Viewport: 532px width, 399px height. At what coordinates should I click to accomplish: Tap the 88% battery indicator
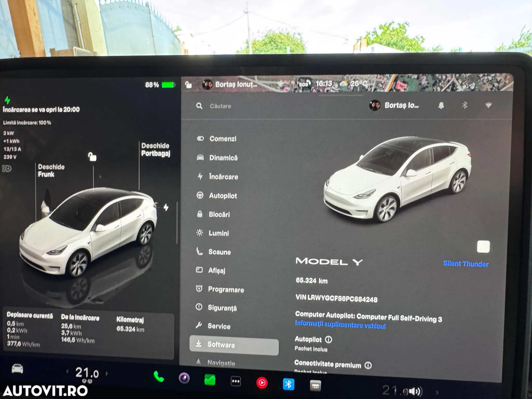pyautogui.click(x=160, y=85)
